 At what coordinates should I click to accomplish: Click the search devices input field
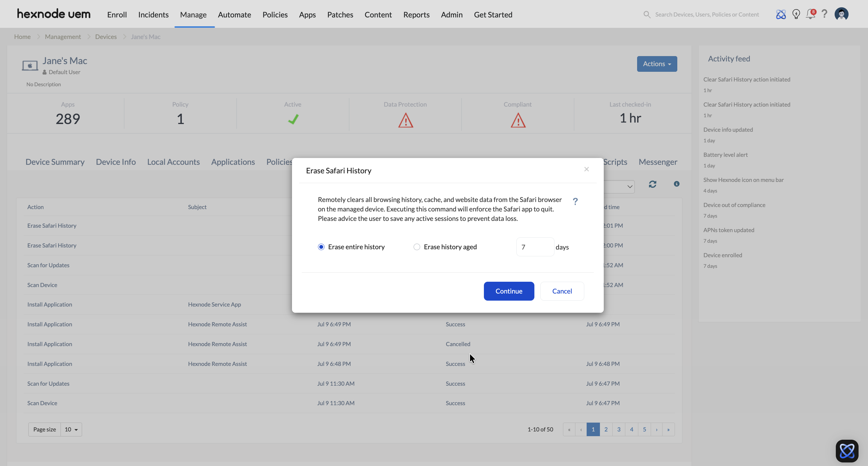coord(707,14)
